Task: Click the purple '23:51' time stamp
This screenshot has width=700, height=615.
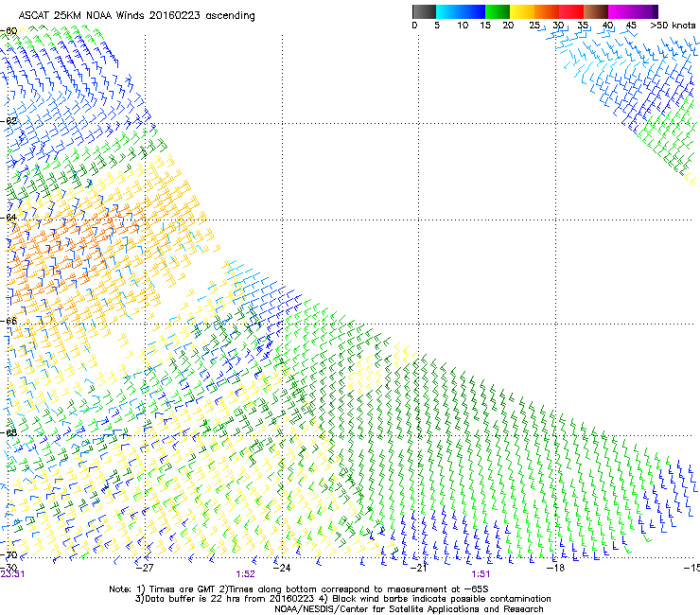Action: tap(12, 574)
